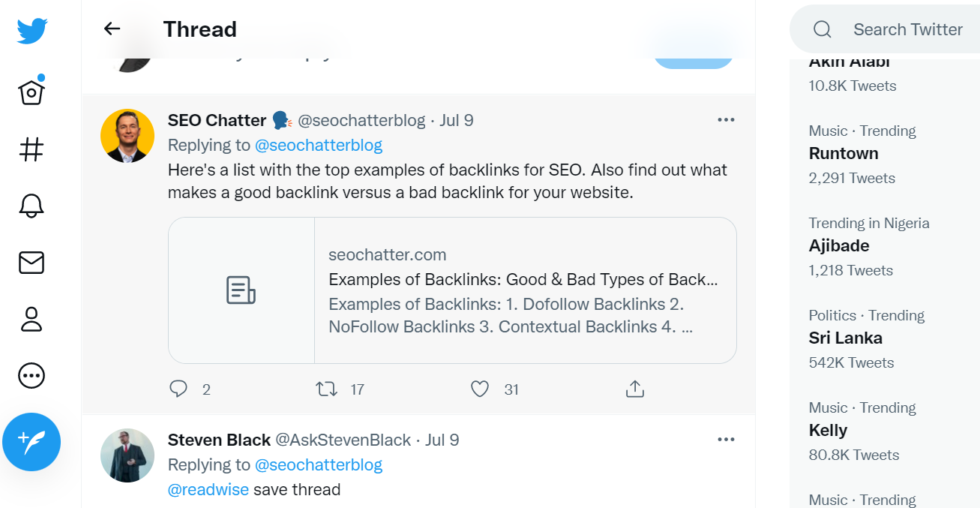Reply to the SEO Chatter tweet
Screen dimensions: 980x508
178,389
